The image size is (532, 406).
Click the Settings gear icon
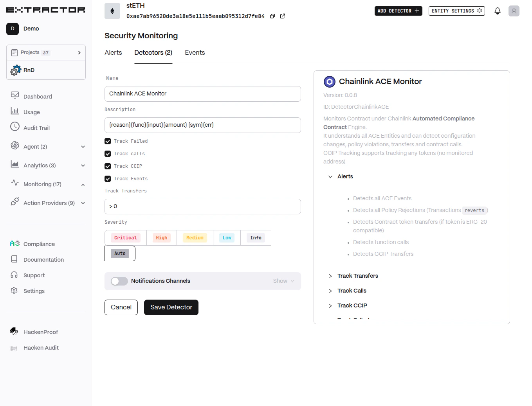(x=14, y=290)
